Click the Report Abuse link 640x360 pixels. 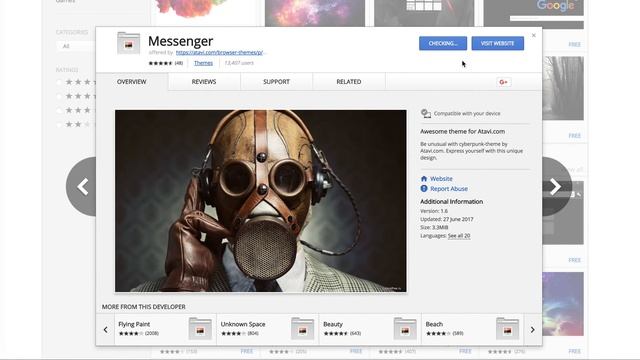449,189
